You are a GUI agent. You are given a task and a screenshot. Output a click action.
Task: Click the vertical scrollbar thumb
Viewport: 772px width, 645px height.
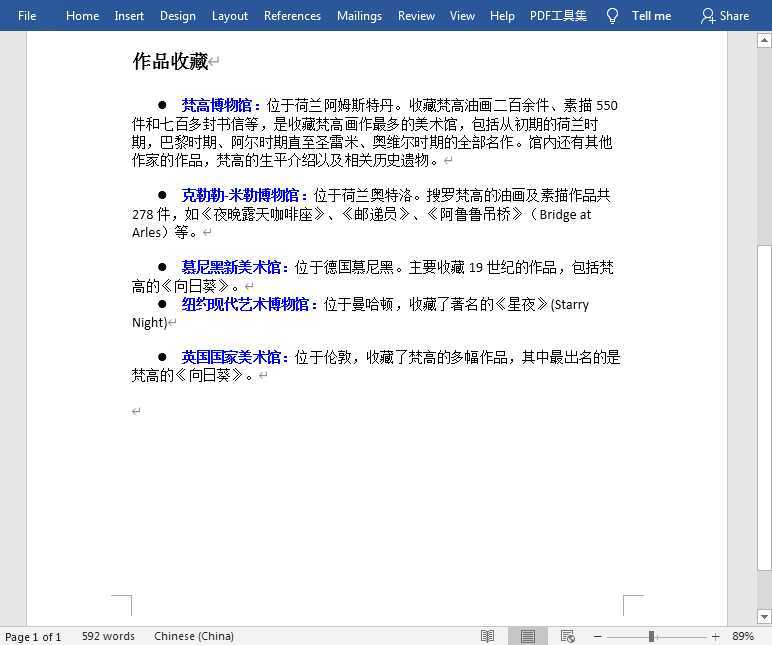(x=764, y=407)
